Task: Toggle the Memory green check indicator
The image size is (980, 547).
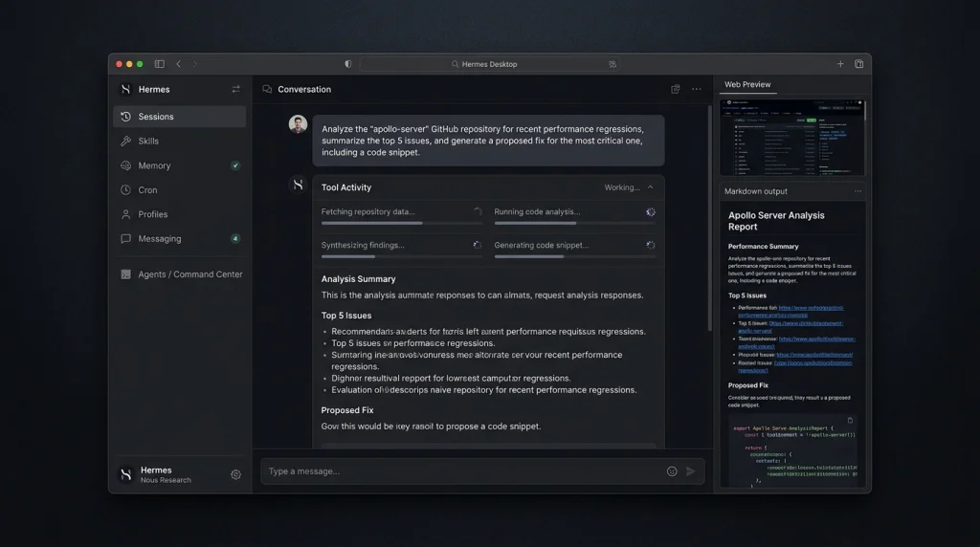Action: tap(235, 165)
